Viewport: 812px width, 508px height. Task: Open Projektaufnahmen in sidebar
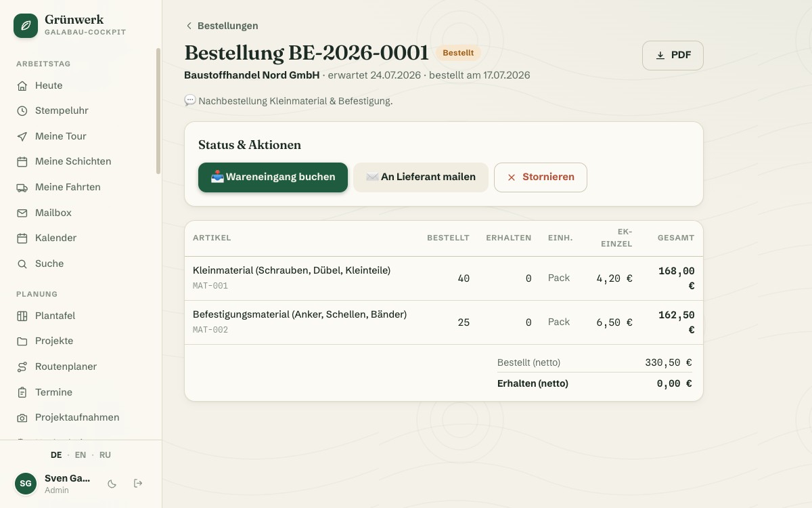(80, 418)
